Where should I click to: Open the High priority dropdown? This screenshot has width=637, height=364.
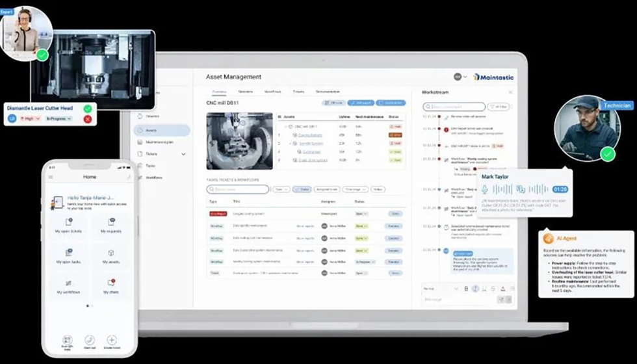tap(31, 119)
